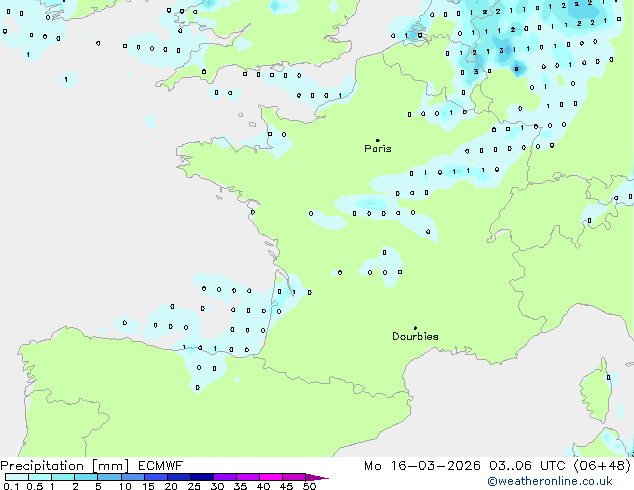Click the Mo 16-03-2026 date text

coord(422,466)
